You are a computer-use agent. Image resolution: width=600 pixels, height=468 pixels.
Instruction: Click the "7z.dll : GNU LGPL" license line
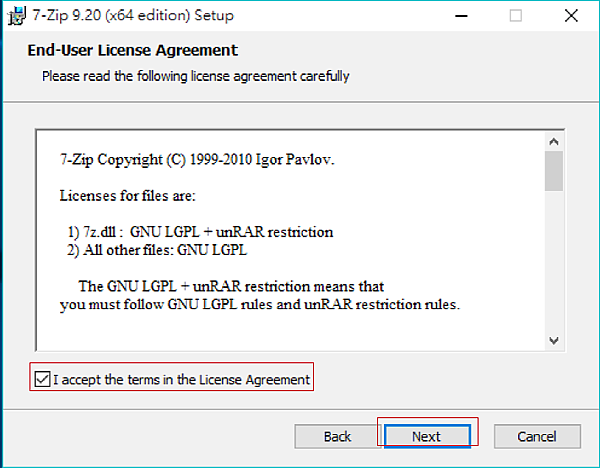[x=201, y=232]
